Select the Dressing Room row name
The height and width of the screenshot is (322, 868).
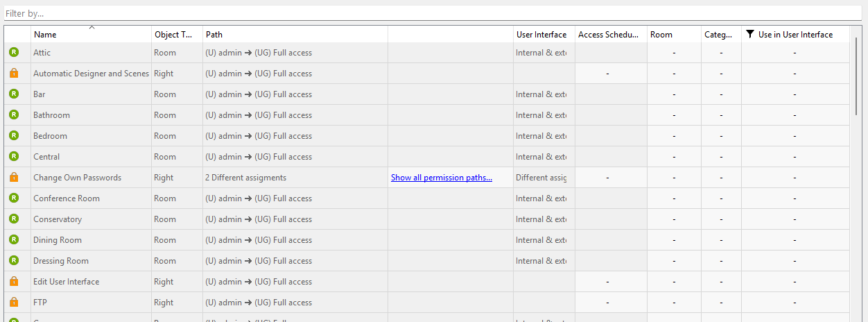point(61,261)
